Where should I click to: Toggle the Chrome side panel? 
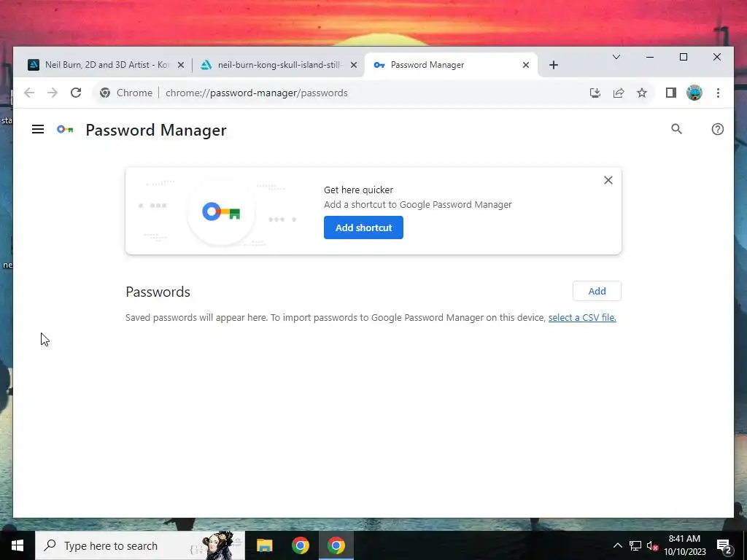pos(671,93)
